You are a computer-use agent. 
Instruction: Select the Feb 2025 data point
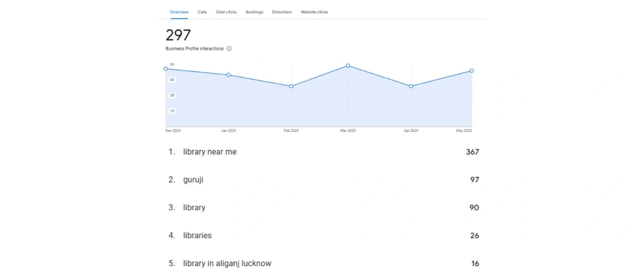pyautogui.click(x=291, y=86)
